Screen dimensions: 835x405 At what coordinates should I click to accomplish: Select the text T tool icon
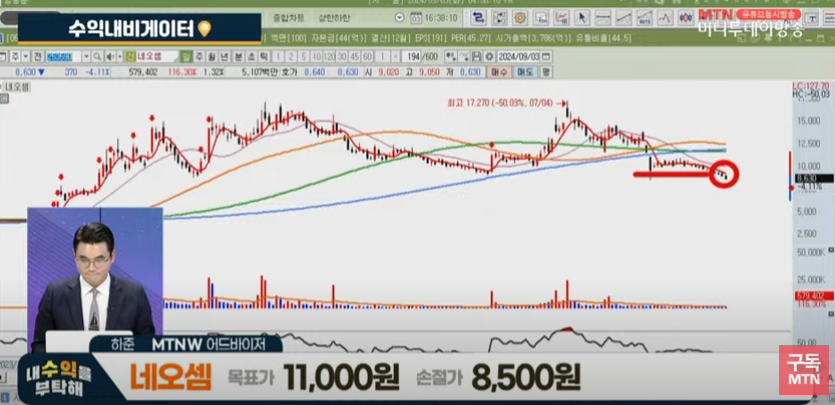pos(812,19)
